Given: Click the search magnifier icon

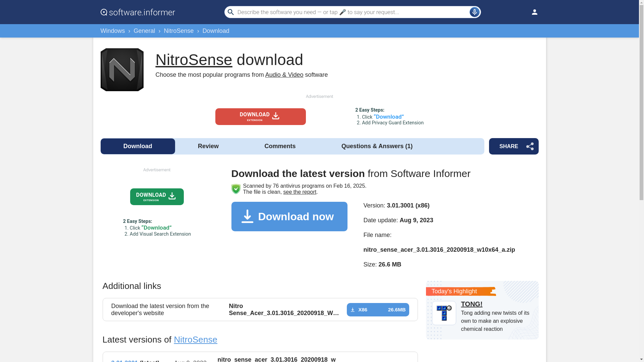Looking at the screenshot, I should coord(231,12).
